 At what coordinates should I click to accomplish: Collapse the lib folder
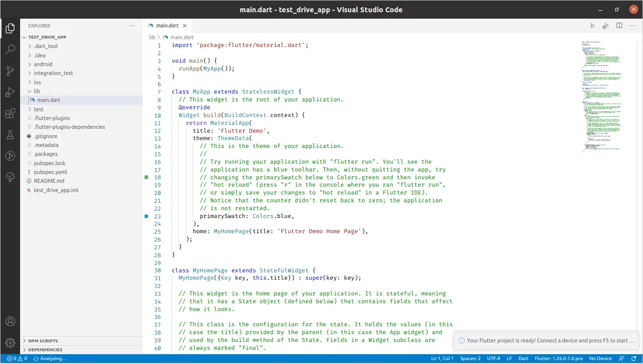[x=30, y=91]
